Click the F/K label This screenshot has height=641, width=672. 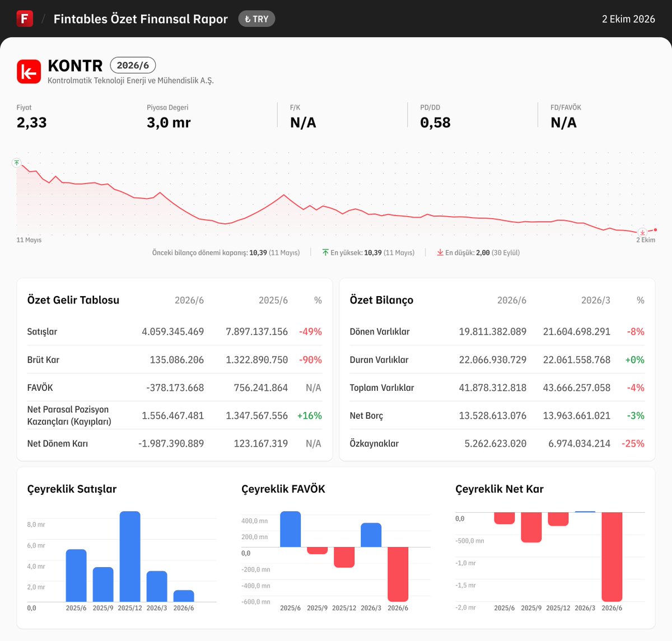pos(295,107)
